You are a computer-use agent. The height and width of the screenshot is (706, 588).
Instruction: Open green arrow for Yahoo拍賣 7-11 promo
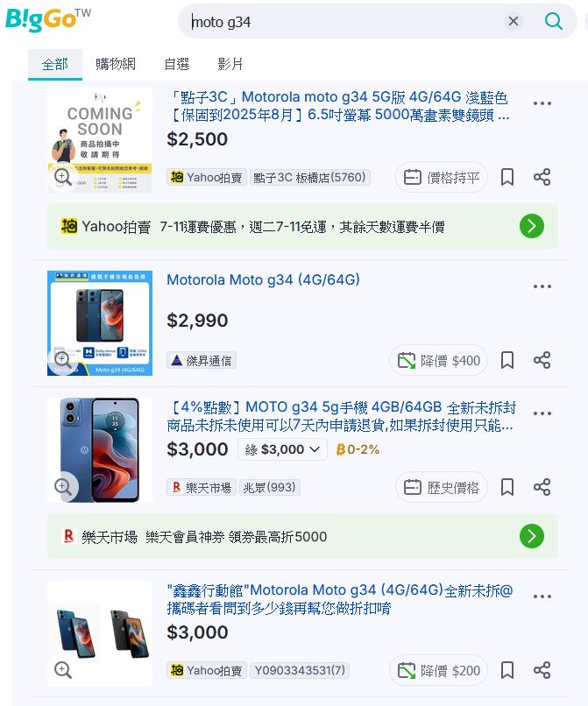click(532, 226)
